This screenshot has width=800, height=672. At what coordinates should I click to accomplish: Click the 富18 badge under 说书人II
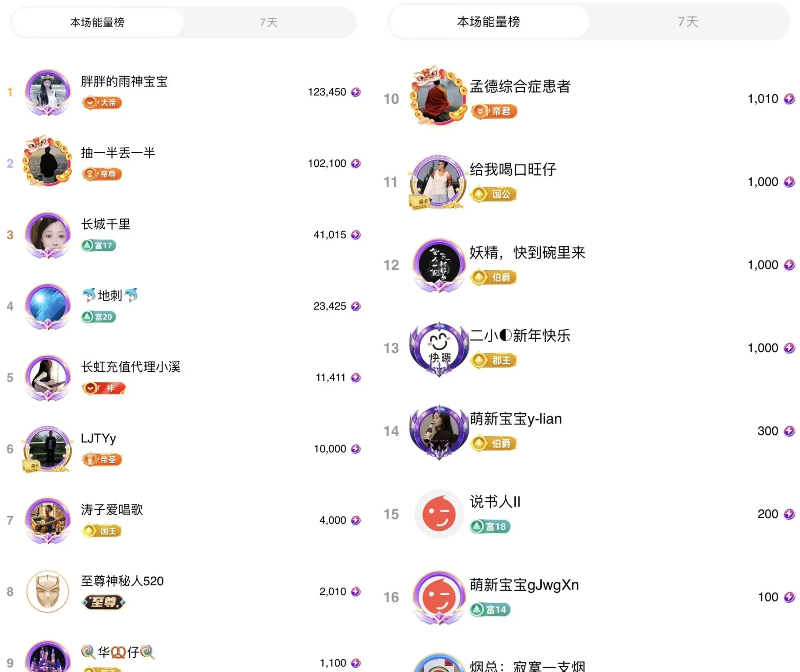(490, 527)
